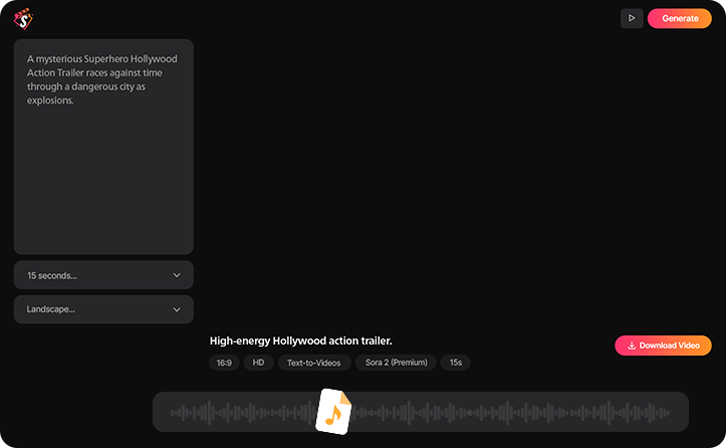Click the title 'High-energy Hollywood action trailer.'

[301, 341]
